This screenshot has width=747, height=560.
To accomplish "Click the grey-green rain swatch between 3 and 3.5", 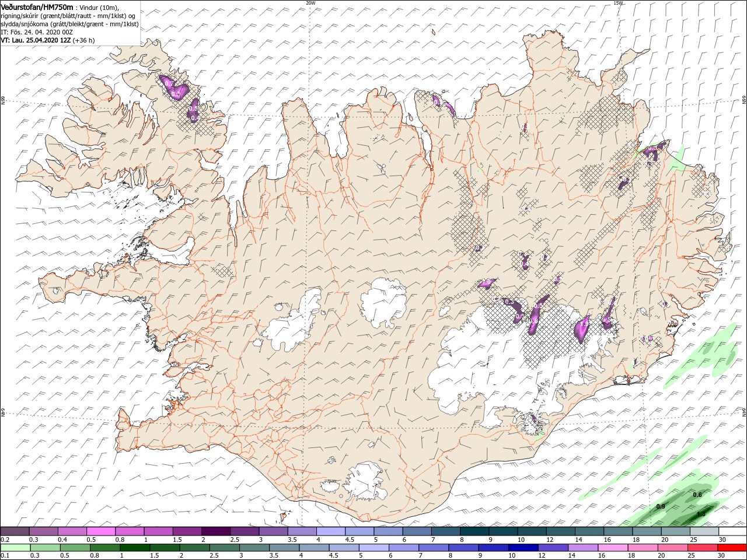I will [254, 548].
